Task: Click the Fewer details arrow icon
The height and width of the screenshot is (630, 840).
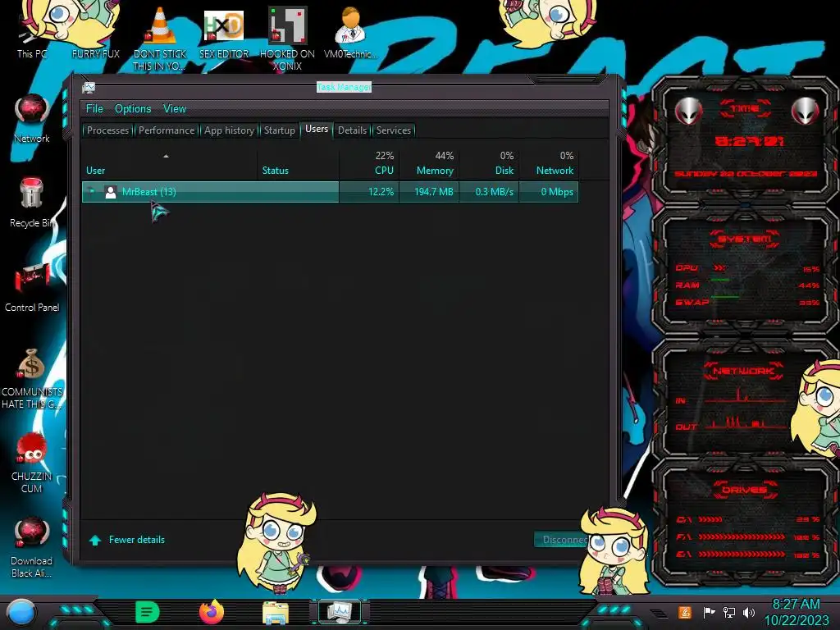Action: click(95, 540)
